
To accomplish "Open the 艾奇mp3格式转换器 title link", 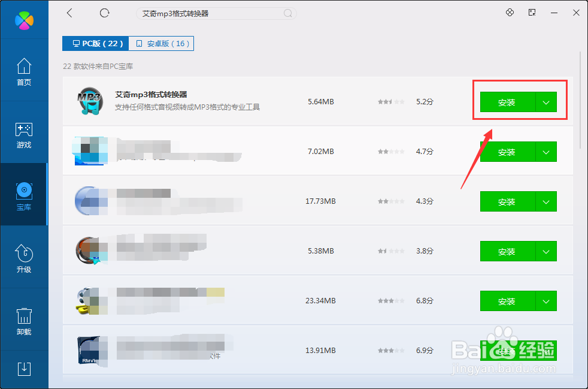I will tap(151, 95).
